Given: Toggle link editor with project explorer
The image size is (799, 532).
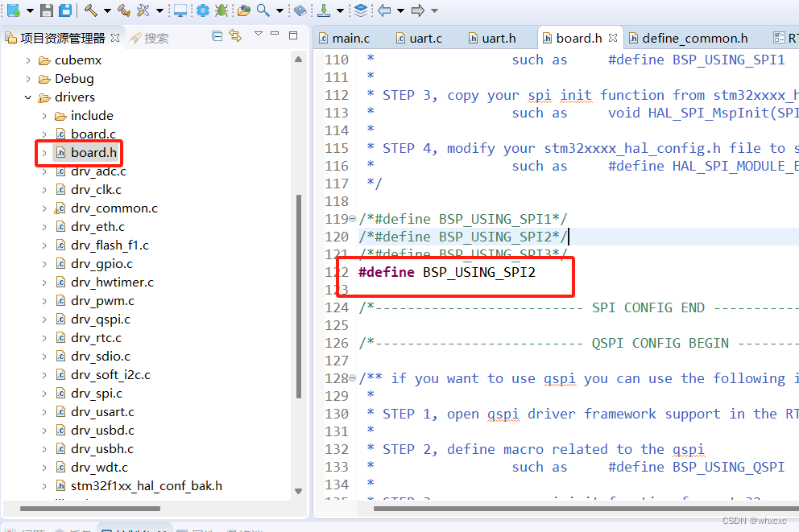Looking at the screenshot, I should click(x=235, y=36).
